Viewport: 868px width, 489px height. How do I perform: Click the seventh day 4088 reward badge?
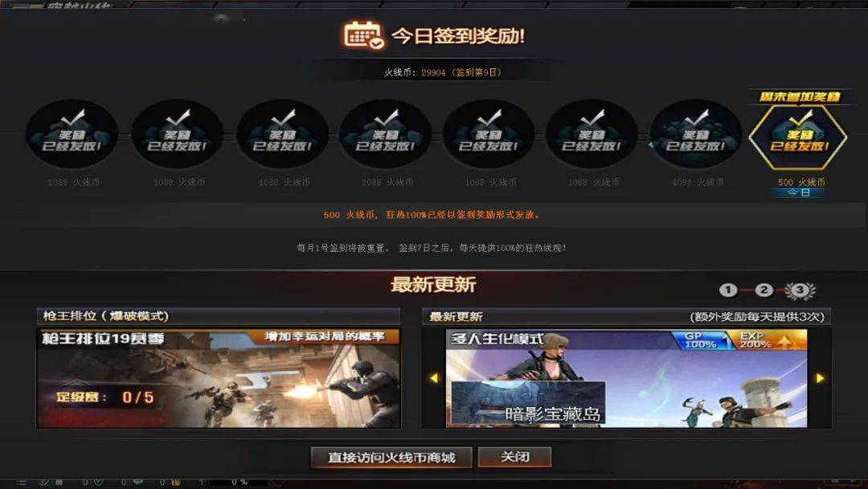tap(696, 134)
